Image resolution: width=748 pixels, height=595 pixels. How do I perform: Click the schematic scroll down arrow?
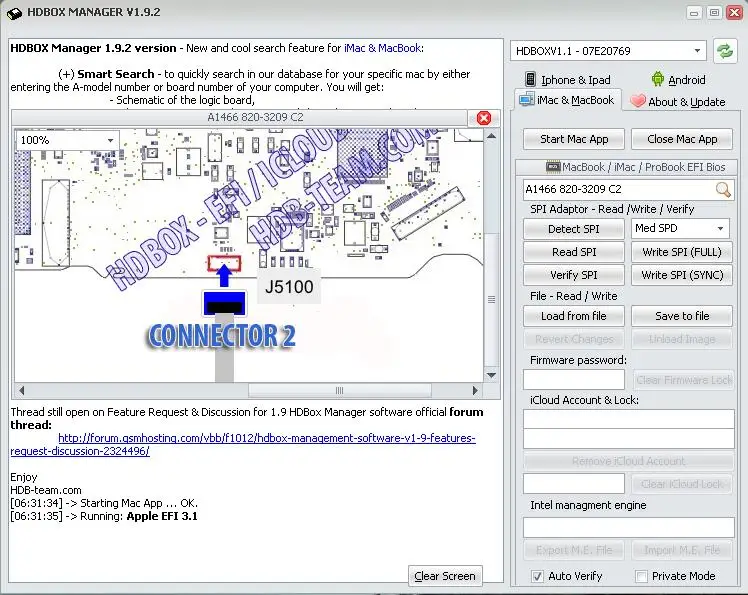pyautogui.click(x=491, y=375)
